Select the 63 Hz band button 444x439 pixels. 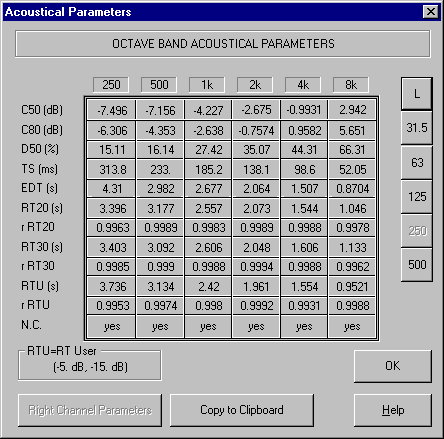point(417,162)
